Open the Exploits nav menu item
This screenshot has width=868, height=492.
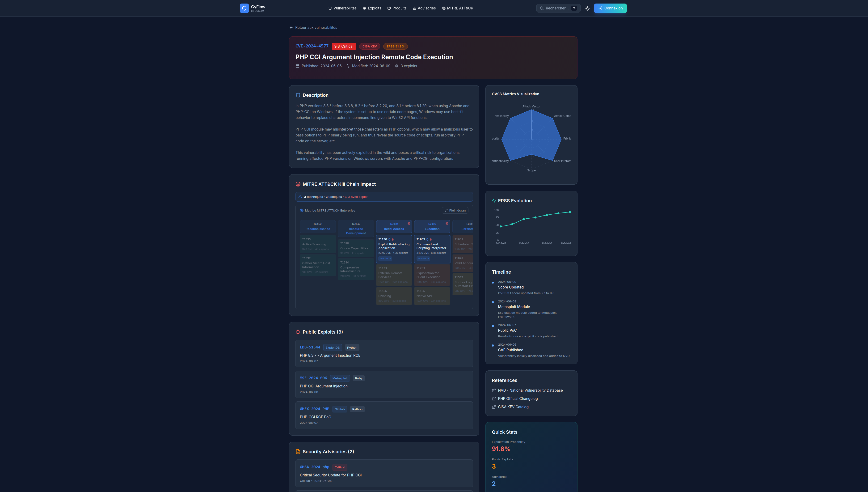372,8
